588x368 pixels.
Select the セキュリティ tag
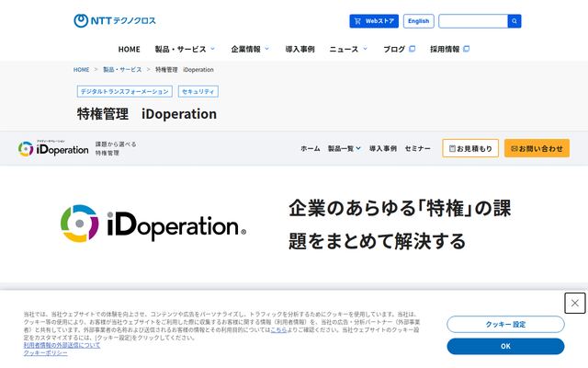click(198, 91)
